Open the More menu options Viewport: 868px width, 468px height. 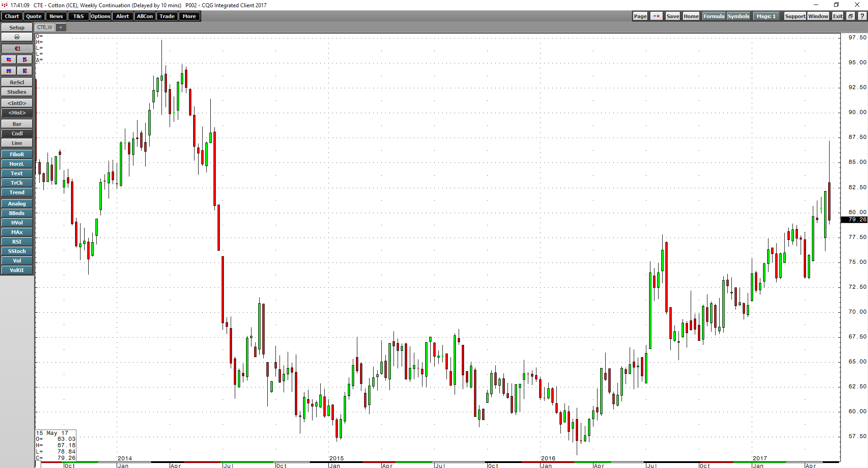coord(189,16)
